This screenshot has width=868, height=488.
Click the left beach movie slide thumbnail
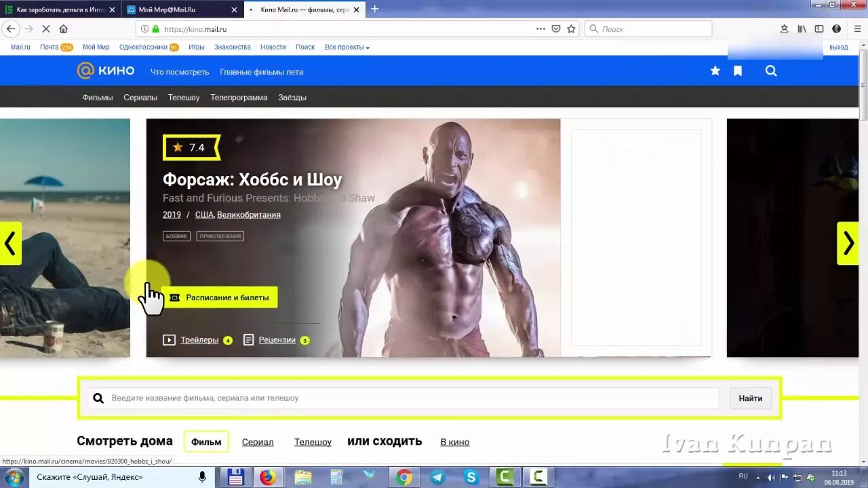(x=65, y=238)
